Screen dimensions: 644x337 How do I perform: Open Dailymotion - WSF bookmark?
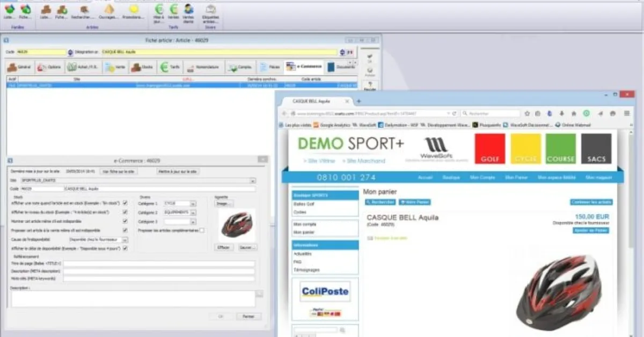(398, 125)
